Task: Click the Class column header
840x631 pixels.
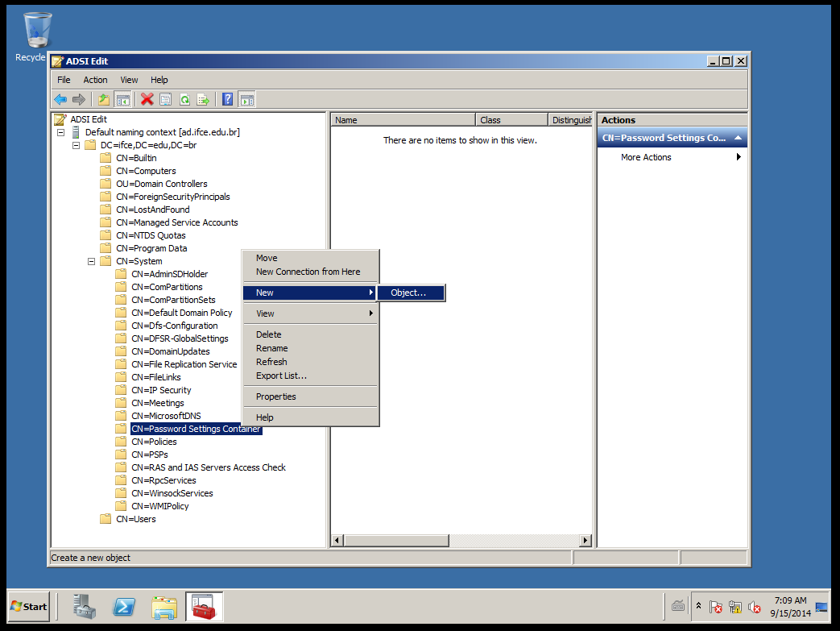Action: (511, 120)
